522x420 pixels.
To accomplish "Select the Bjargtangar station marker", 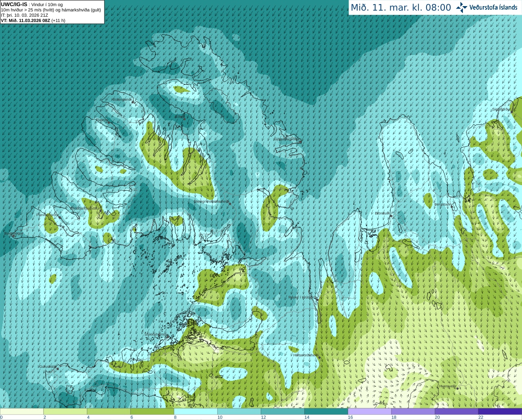I will (13, 236).
